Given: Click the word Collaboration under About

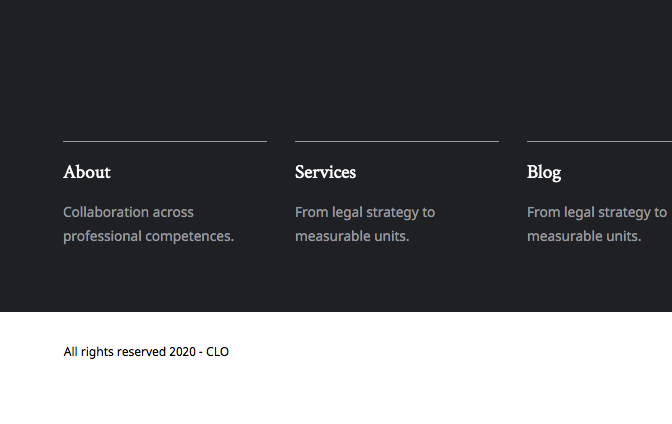Looking at the screenshot, I should click(106, 212).
